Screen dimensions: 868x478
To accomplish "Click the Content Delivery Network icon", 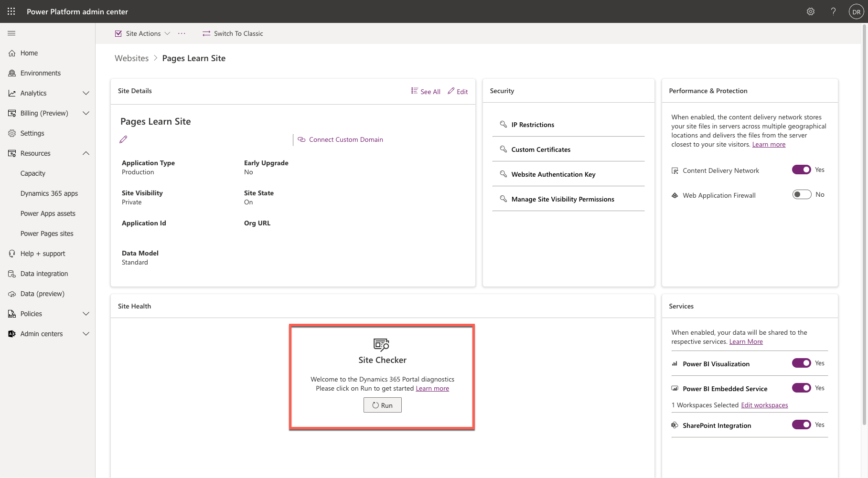I will point(675,170).
